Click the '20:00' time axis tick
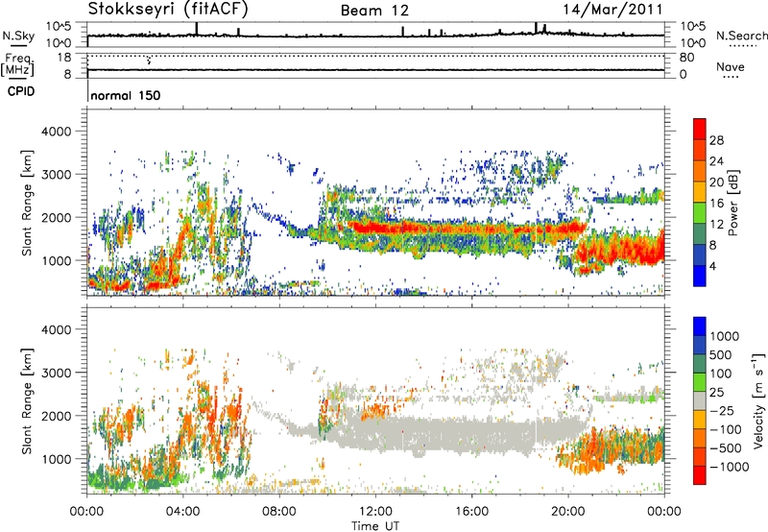768x532 pixels. point(568,512)
